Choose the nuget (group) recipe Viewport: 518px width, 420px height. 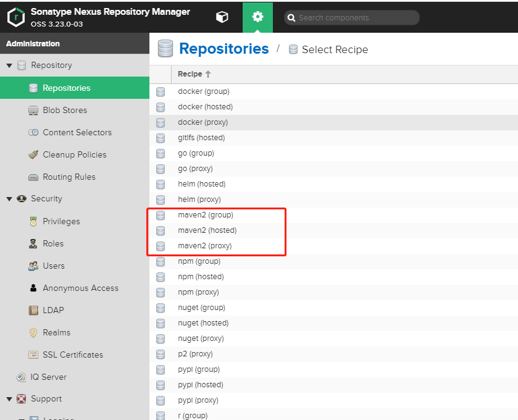[x=333, y=308]
